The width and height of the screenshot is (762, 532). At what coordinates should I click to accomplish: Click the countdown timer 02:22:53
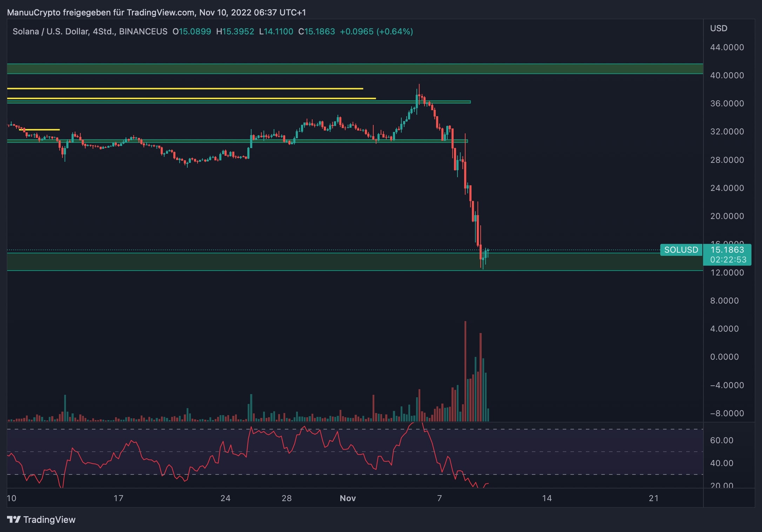[x=728, y=260]
